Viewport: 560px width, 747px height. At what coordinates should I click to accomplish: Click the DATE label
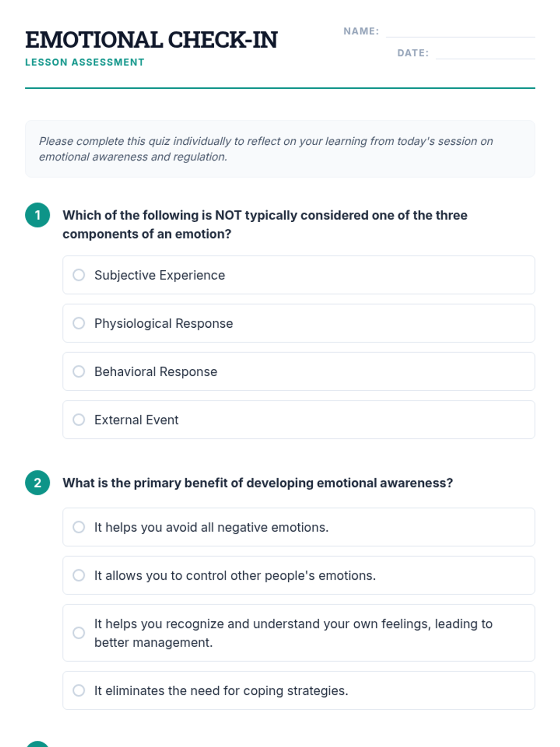[413, 53]
